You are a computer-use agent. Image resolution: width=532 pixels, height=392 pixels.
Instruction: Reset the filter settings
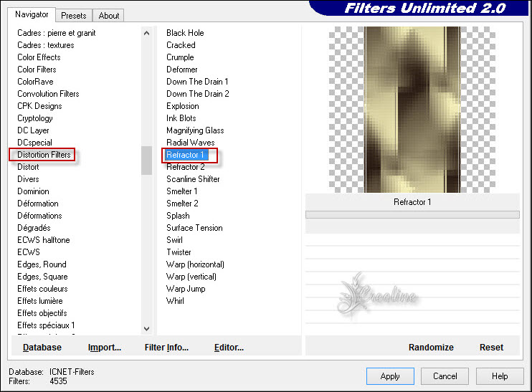(491, 347)
